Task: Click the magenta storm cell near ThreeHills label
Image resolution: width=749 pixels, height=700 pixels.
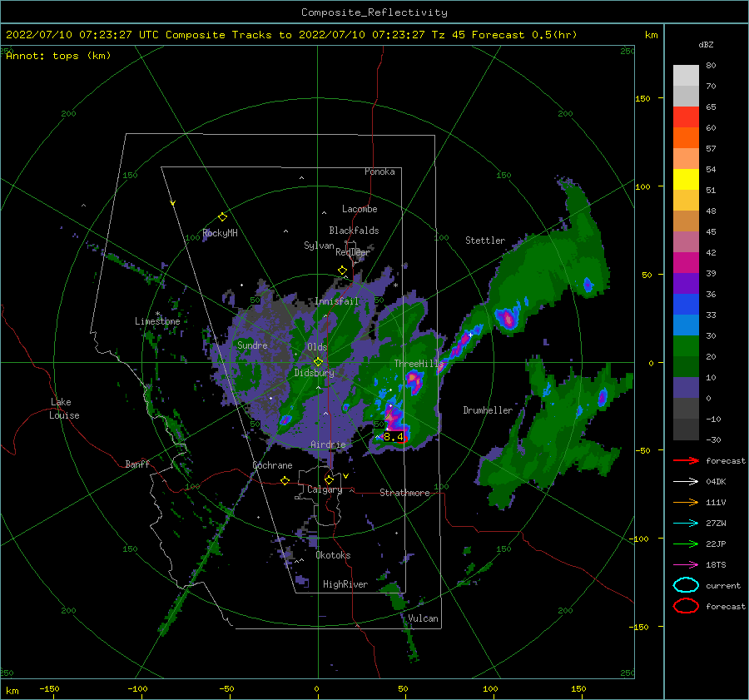Action: [x=414, y=381]
